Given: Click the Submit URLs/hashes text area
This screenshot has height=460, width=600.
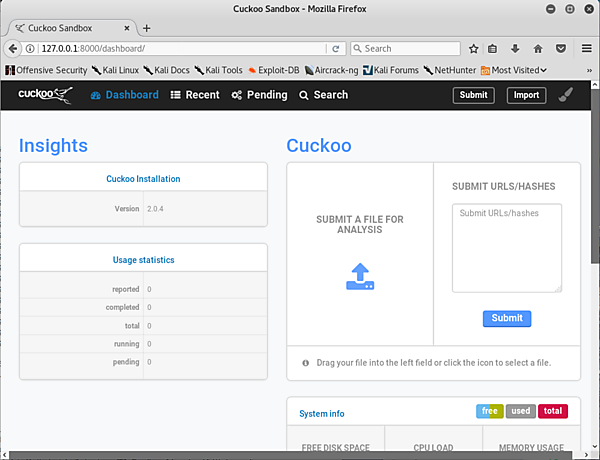Looking at the screenshot, I should 507,248.
